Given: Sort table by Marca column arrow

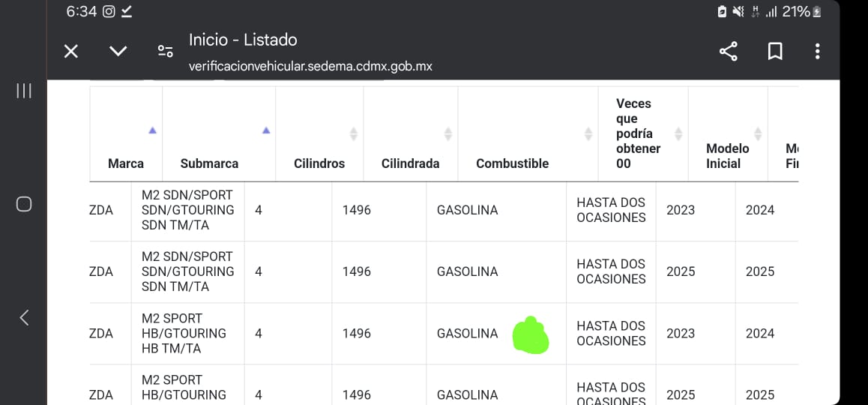Looking at the screenshot, I should (152, 130).
